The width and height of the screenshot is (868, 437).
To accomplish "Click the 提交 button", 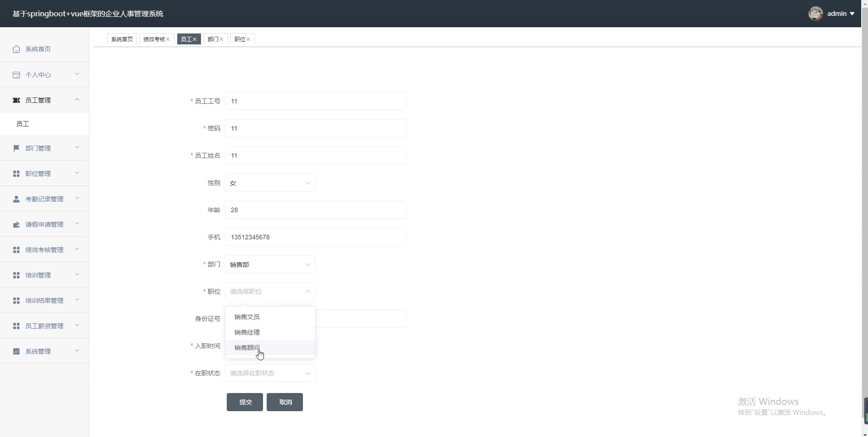I will (x=245, y=402).
